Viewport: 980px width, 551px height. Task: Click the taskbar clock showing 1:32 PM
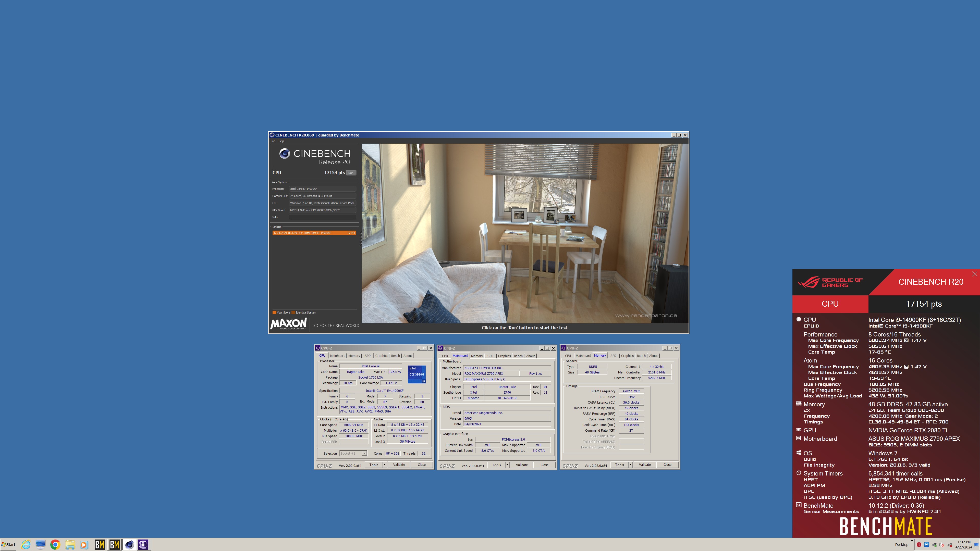pyautogui.click(x=964, y=545)
